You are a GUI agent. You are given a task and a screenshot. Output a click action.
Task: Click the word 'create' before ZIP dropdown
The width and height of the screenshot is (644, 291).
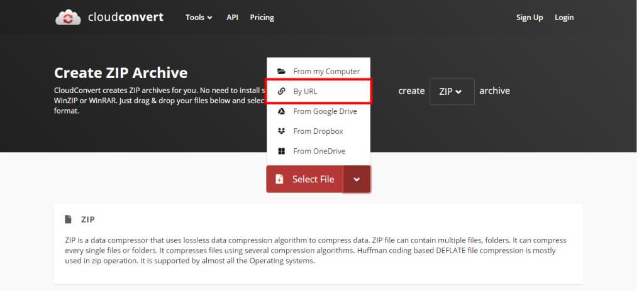point(411,91)
